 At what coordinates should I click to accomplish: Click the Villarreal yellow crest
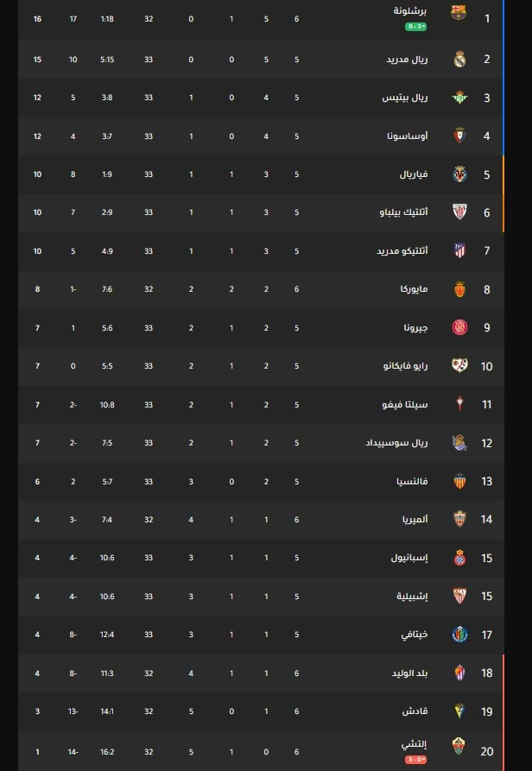459,174
